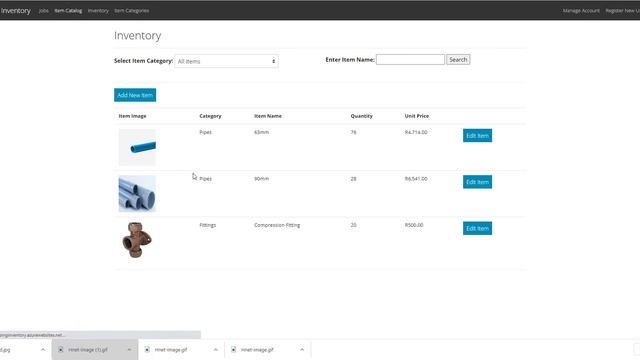Select the R6,541.00 unit price
Viewport: 640px width, 360px height.
coord(416,179)
